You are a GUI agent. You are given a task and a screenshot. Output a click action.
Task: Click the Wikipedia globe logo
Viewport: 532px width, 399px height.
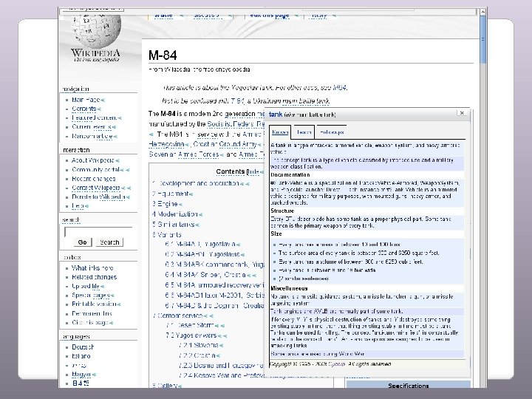point(96,31)
